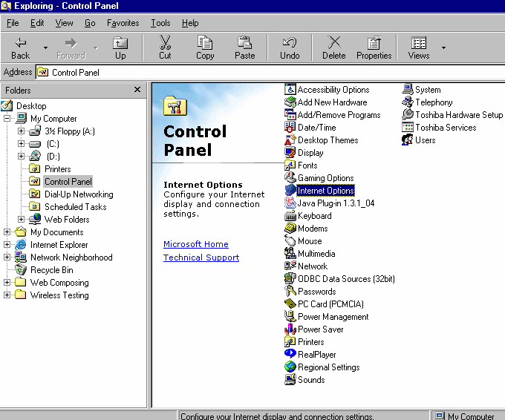Open the Views dropdown arrow
The height and width of the screenshot is (420, 505).
click(x=443, y=47)
